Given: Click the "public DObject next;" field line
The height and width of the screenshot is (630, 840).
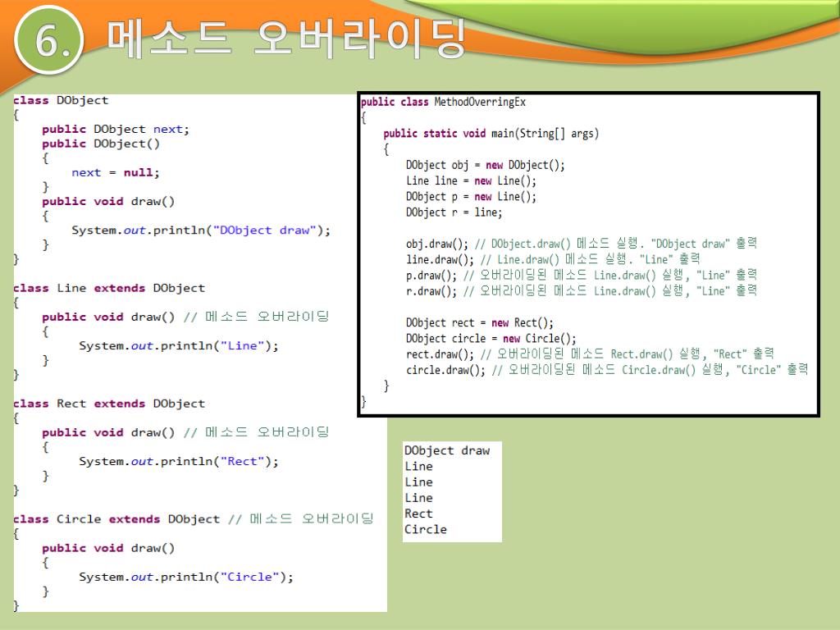Looking at the screenshot, I should coord(116,129).
